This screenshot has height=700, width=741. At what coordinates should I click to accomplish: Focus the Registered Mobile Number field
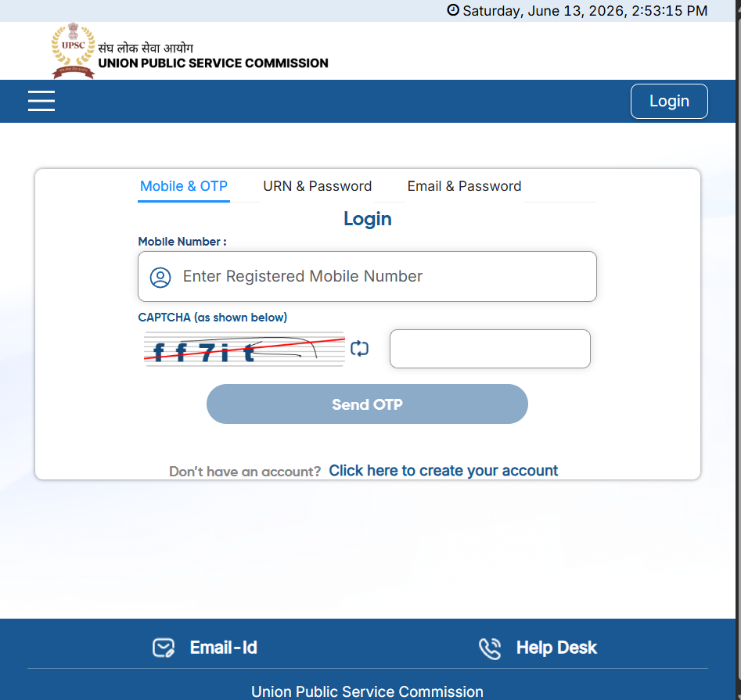pyautogui.click(x=367, y=276)
